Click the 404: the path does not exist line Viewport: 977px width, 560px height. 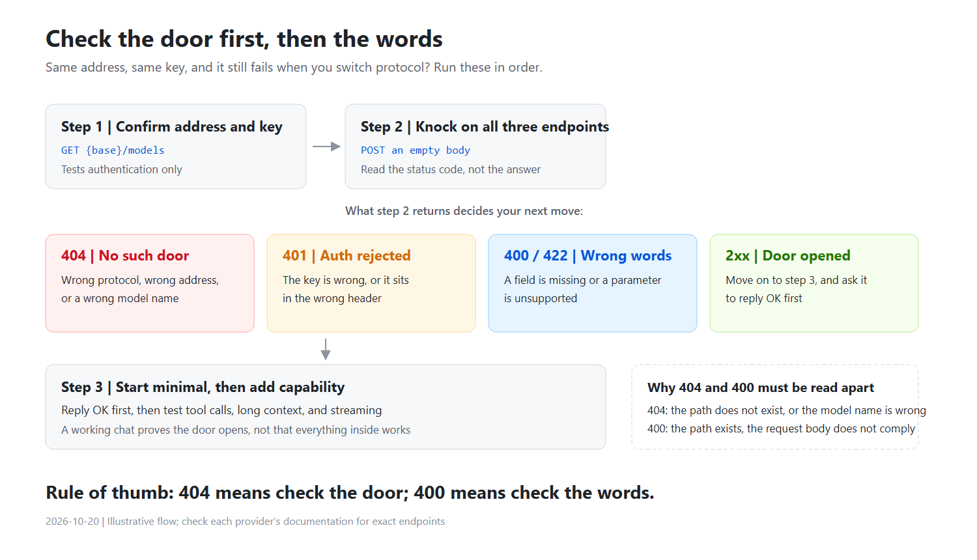point(787,410)
